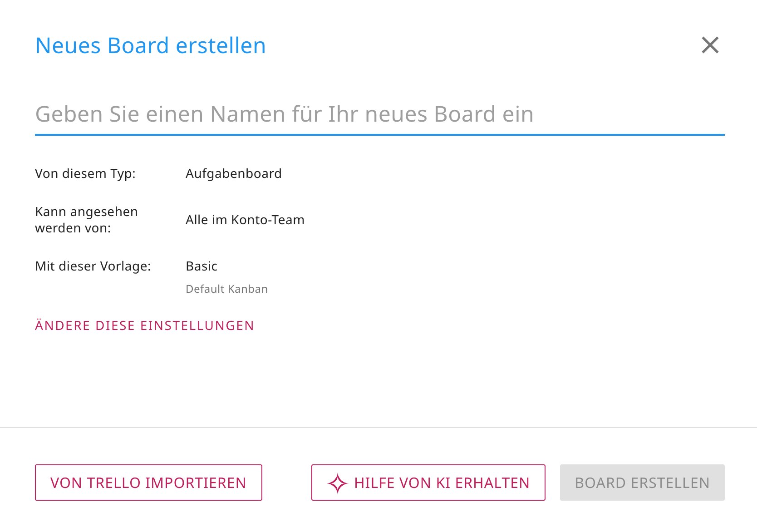Click the Neues Board erstellen heading
757x532 pixels.
[150, 46]
